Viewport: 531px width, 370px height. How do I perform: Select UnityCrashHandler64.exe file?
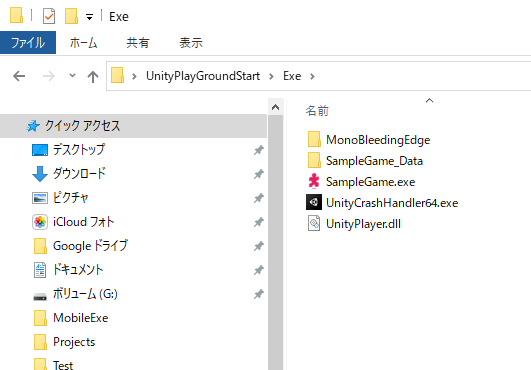tap(392, 203)
